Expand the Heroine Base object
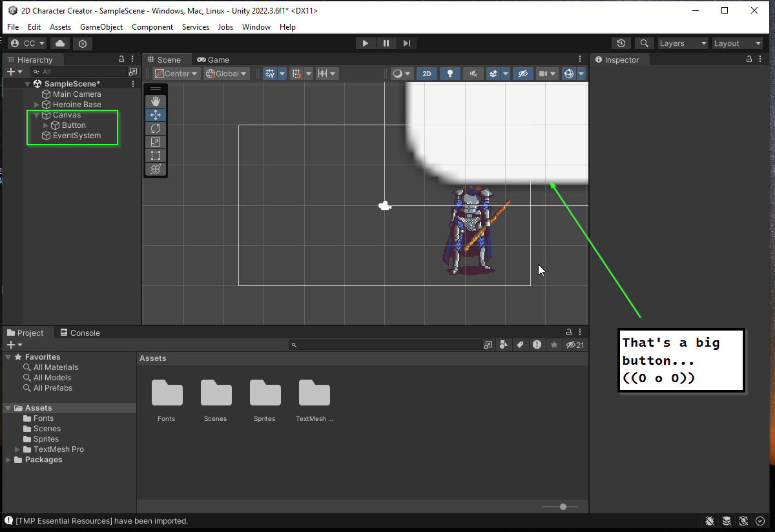The image size is (775, 532). pyautogui.click(x=37, y=105)
